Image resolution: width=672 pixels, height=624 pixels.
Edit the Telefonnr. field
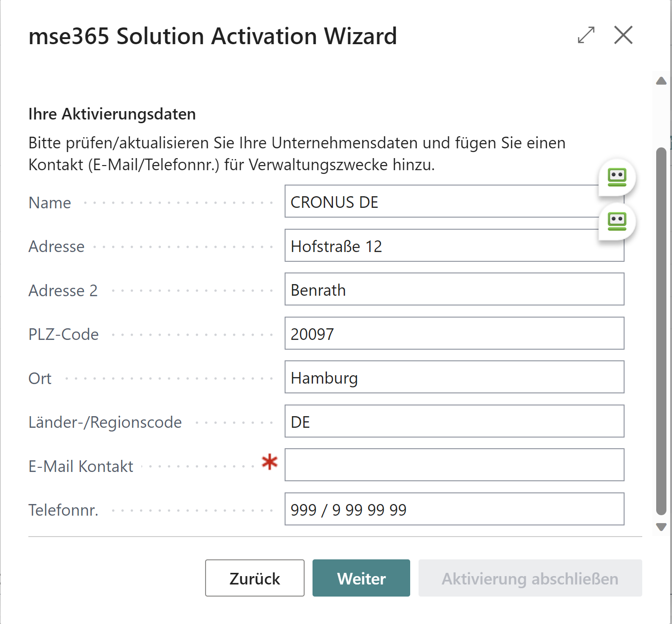[x=454, y=509]
